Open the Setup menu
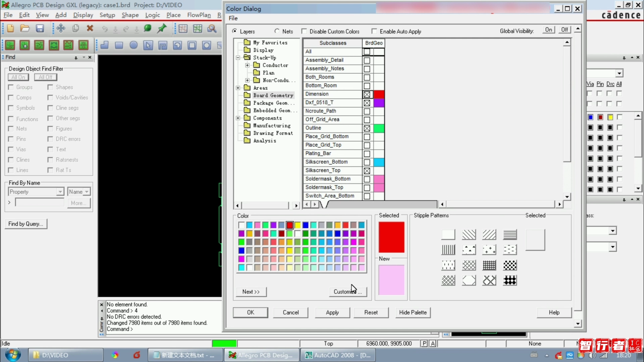This screenshot has width=644, height=362. point(107,15)
